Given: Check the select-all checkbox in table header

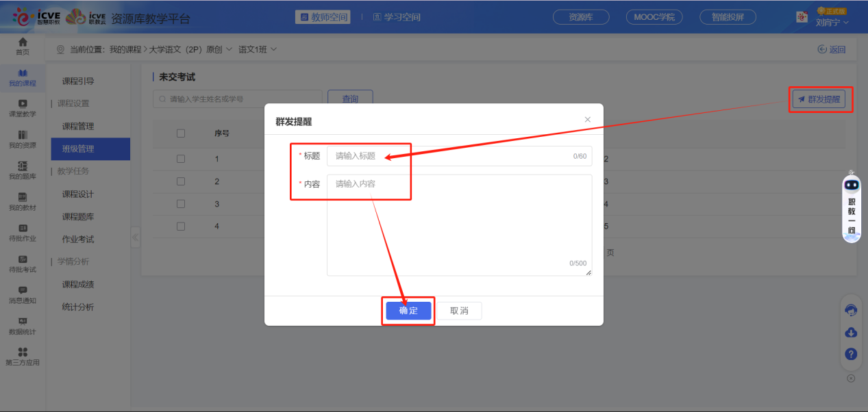Looking at the screenshot, I should pos(180,133).
